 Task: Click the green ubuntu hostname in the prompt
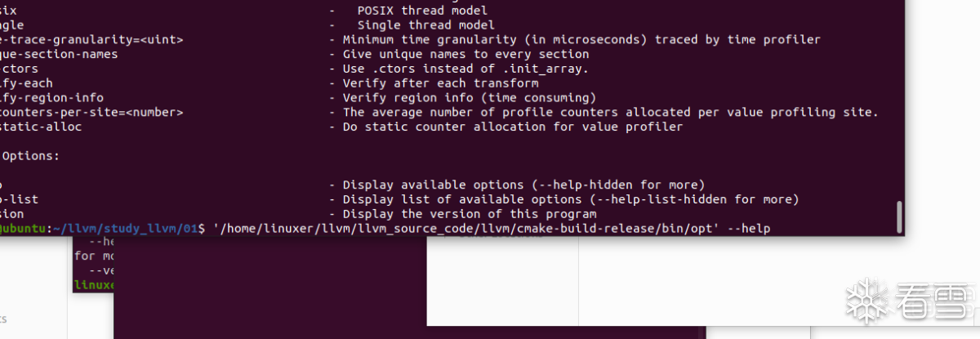pos(26,228)
